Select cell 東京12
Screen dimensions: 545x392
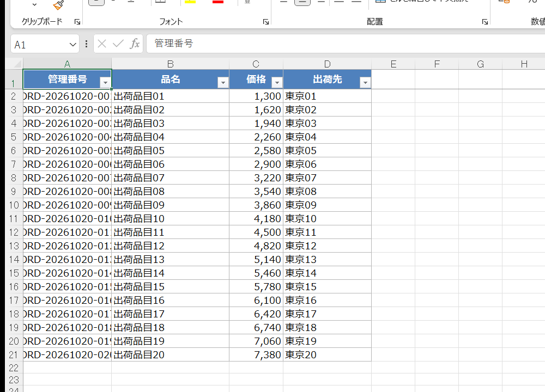click(x=327, y=246)
